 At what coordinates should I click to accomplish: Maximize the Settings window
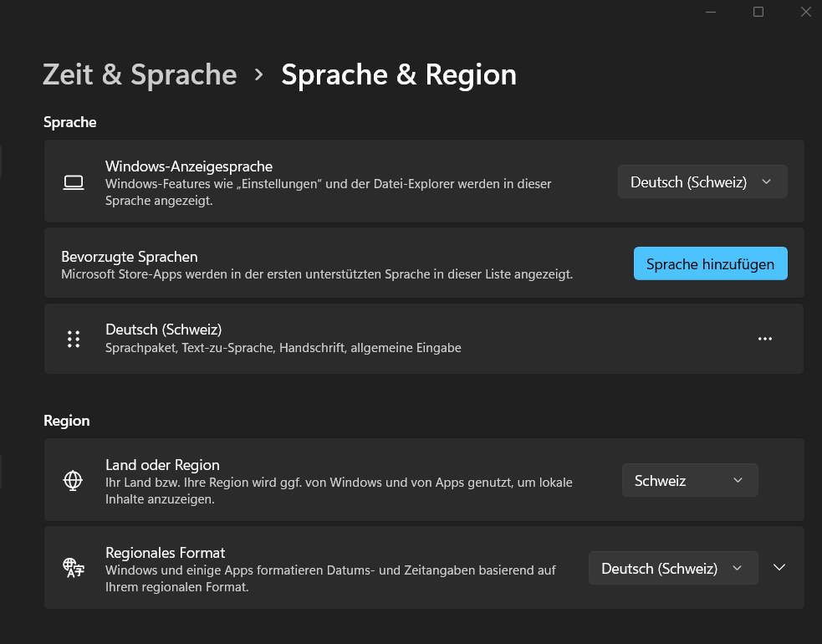tap(758, 12)
